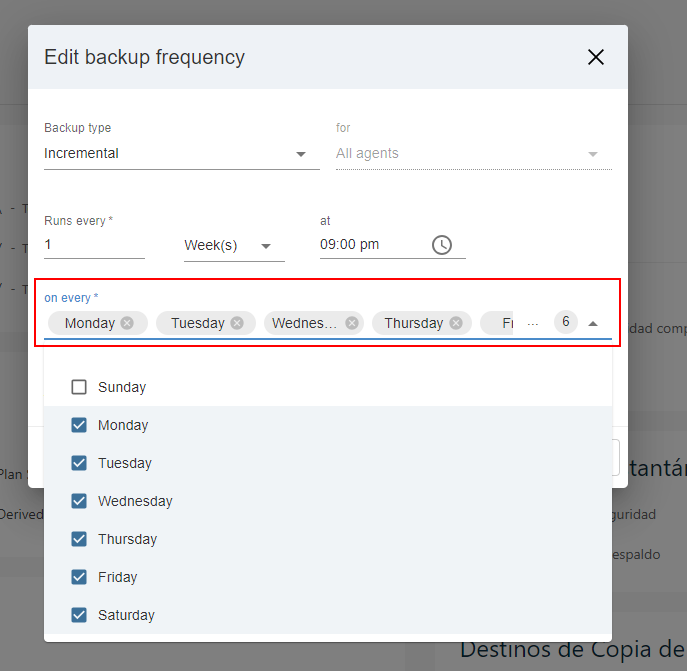
Task: Uncheck the Wednesday checkbox
Action: tap(79, 501)
